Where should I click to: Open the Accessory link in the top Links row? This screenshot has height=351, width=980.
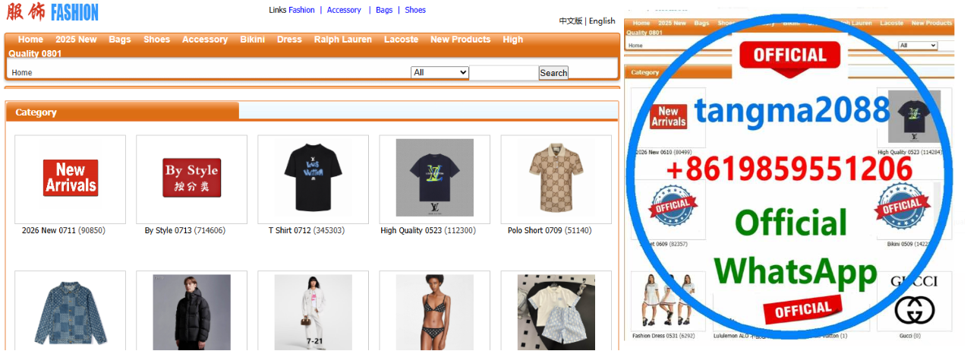pos(344,10)
